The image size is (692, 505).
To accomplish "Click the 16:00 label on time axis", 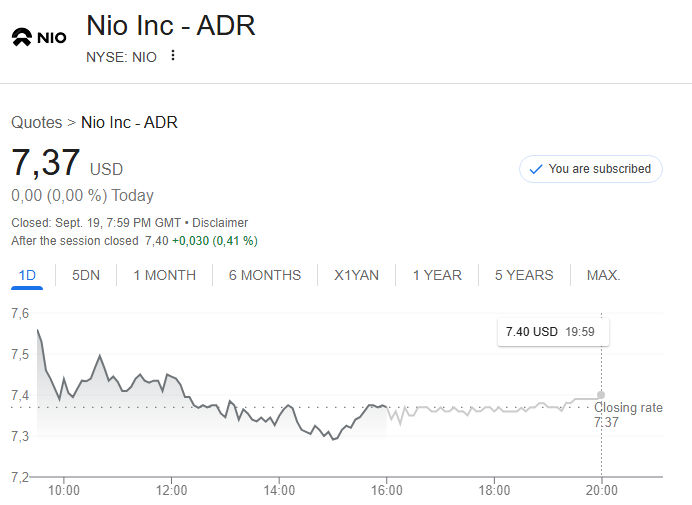I will point(387,490).
